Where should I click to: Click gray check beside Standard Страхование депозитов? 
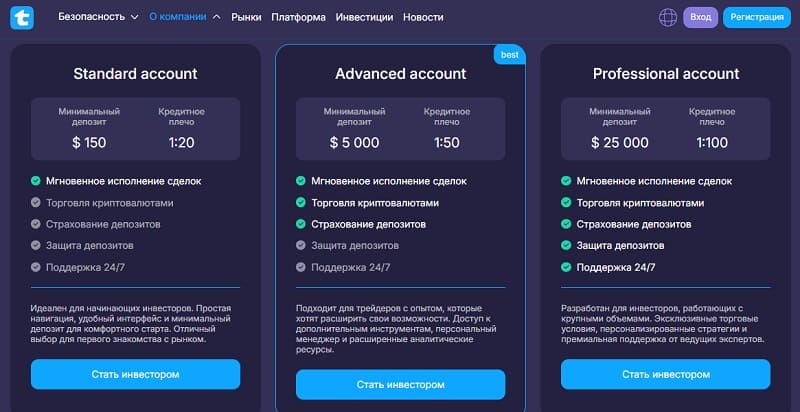coord(35,224)
